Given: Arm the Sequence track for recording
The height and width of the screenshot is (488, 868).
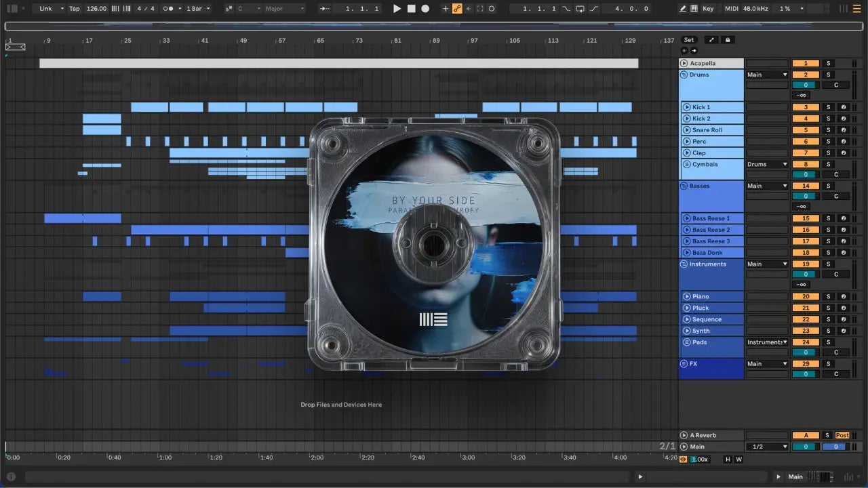Looking at the screenshot, I should tap(844, 320).
